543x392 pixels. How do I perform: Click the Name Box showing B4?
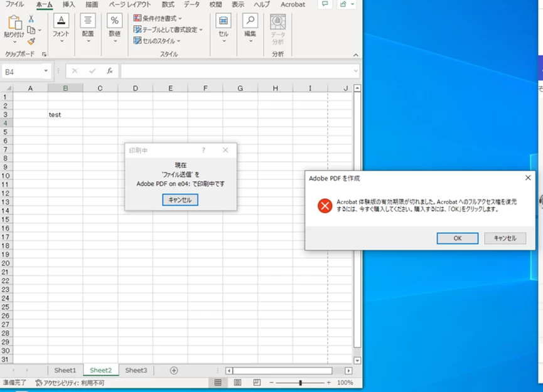tap(22, 72)
